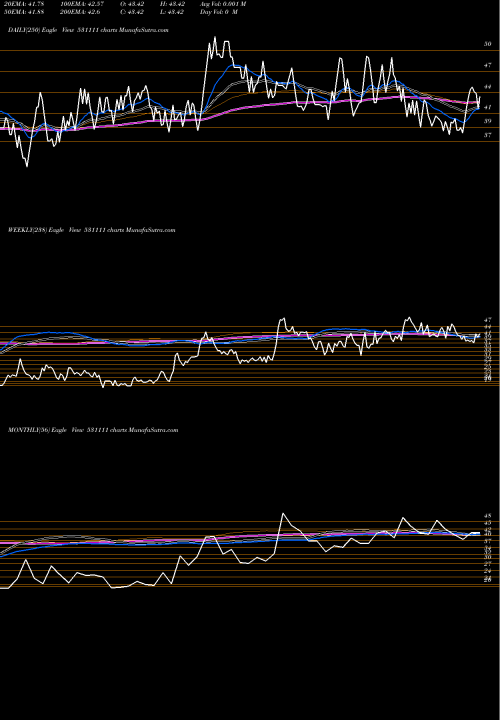Image resolution: width=500 pixels, height=720 pixels.
Task: Click the DAILY(250) Eagle View chart title
Action: (88, 30)
